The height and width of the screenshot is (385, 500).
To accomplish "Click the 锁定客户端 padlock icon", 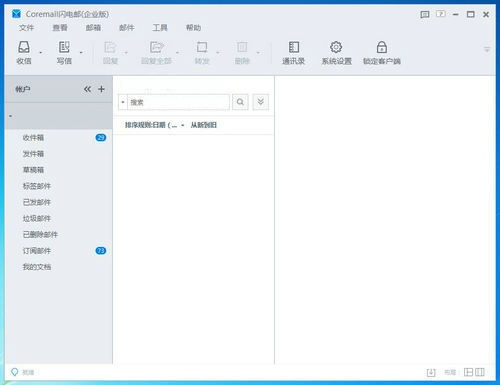I will [x=382, y=48].
